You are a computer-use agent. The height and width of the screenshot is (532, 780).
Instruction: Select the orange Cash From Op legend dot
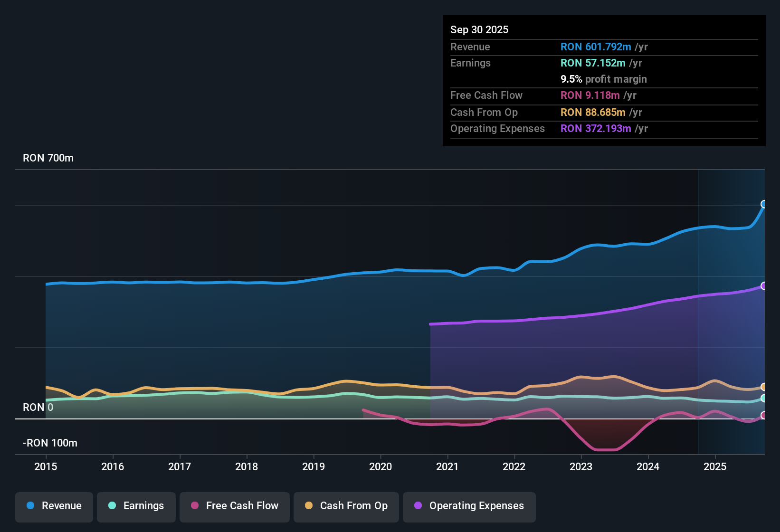point(308,506)
